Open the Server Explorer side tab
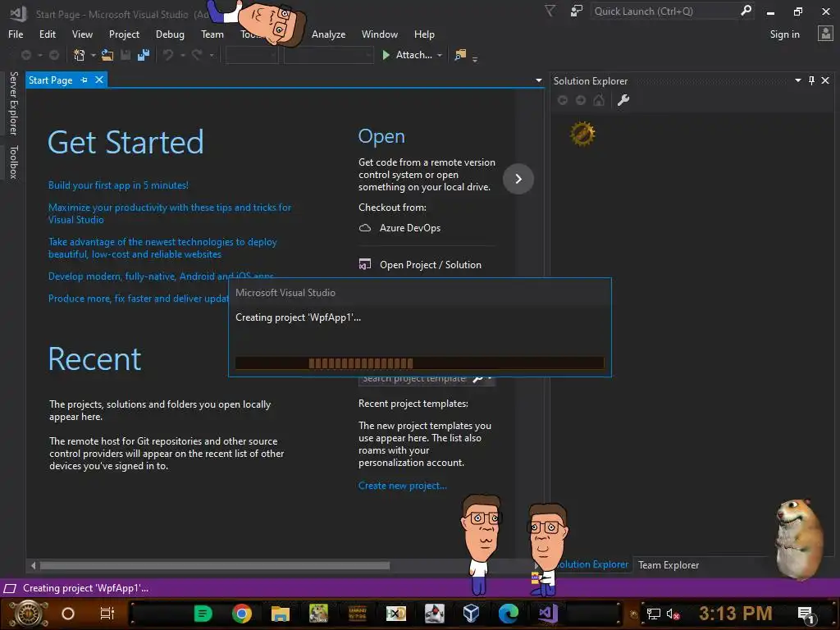 pos(13,103)
